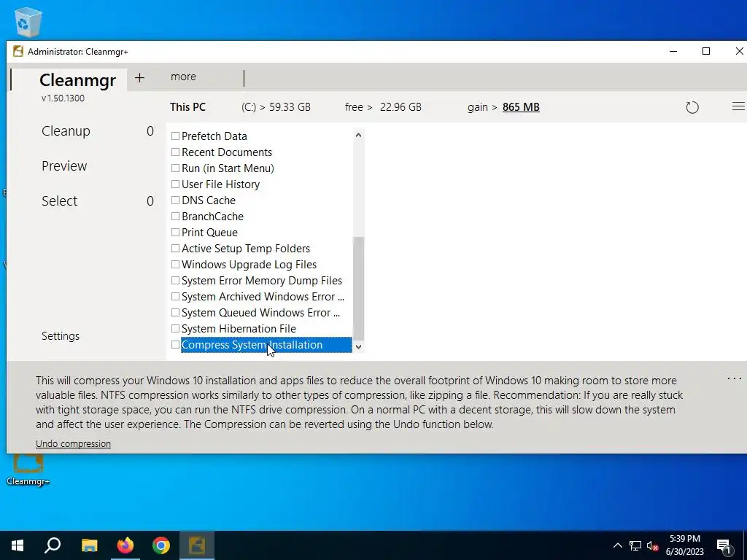The image size is (747, 560).
Task: Check Run (in Start Menu)
Action: pyautogui.click(x=175, y=168)
